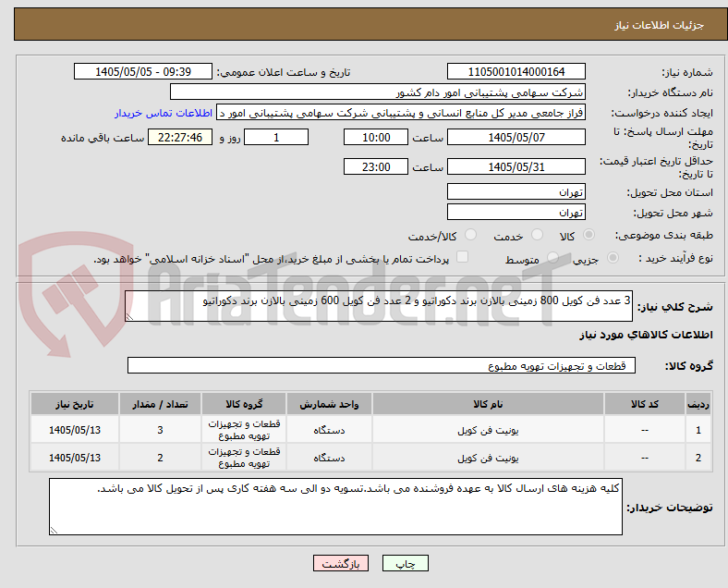The height and width of the screenshot is (588, 728).
Task: Click یونیت فن کویل in row 1
Action: tap(488, 430)
